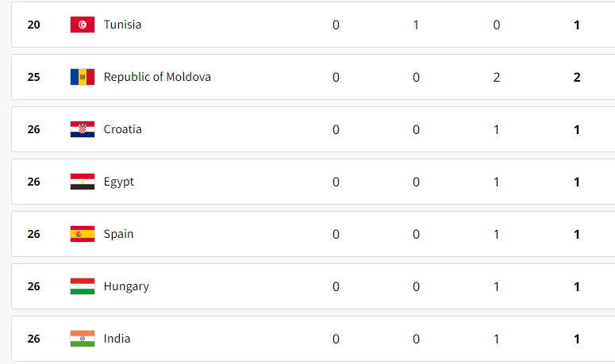Select the Croatia country name
Viewport: 615px width, 364px height.
click(x=122, y=129)
